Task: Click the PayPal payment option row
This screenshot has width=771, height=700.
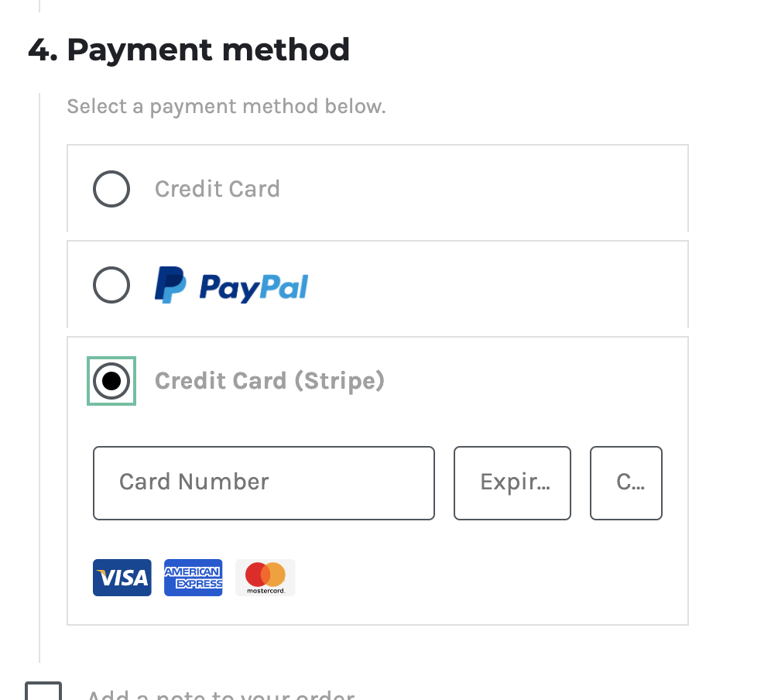Action: point(378,285)
